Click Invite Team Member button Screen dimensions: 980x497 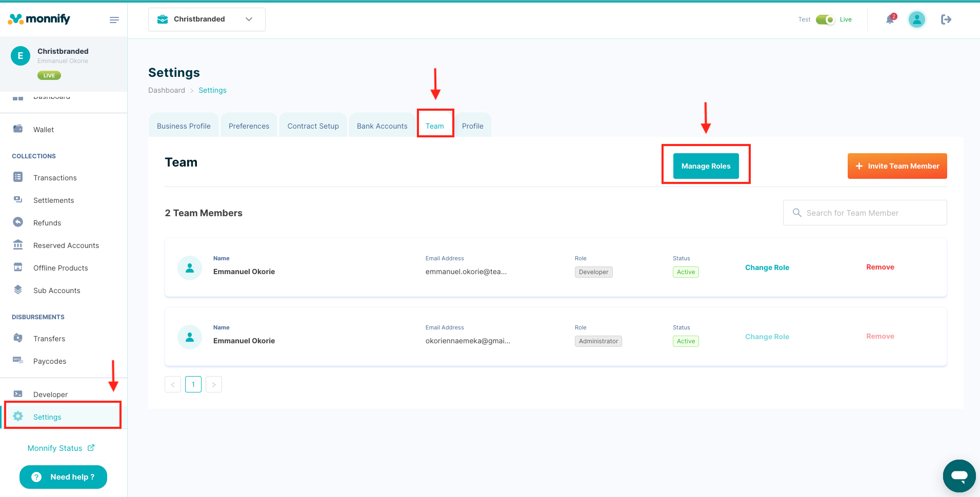[897, 166]
